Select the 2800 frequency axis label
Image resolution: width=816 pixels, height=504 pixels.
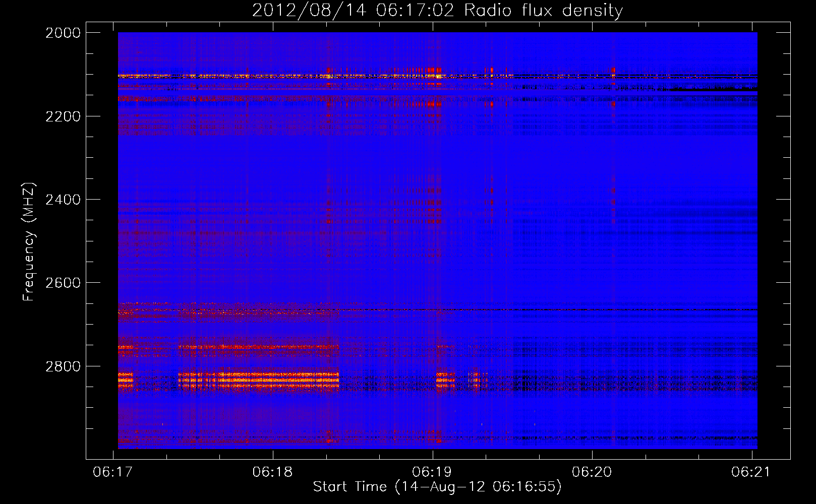tap(63, 366)
